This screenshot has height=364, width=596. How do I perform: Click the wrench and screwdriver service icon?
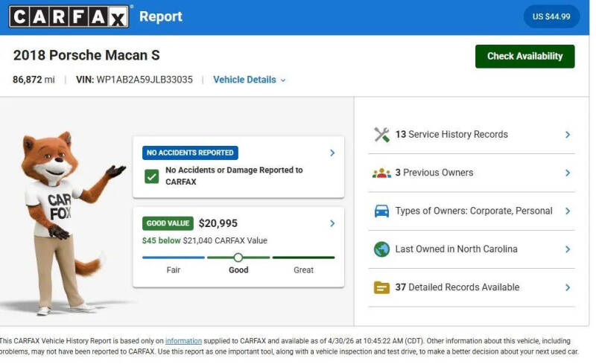(x=381, y=135)
